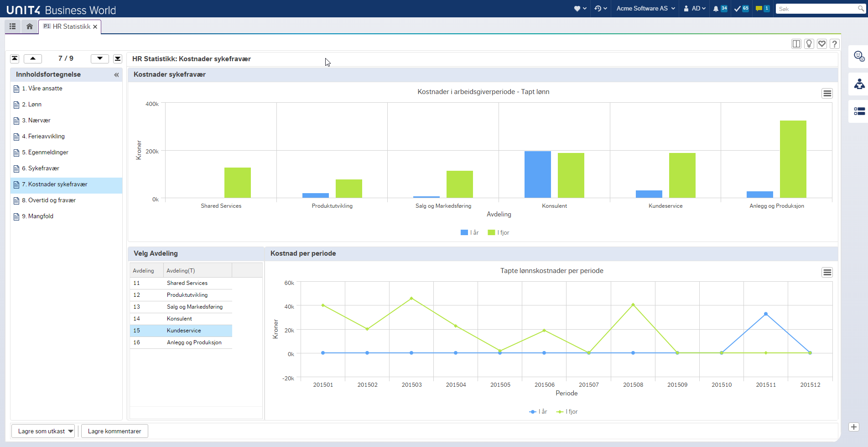Open line chart context menu icon
This screenshot has height=447, width=868.
pyautogui.click(x=827, y=272)
